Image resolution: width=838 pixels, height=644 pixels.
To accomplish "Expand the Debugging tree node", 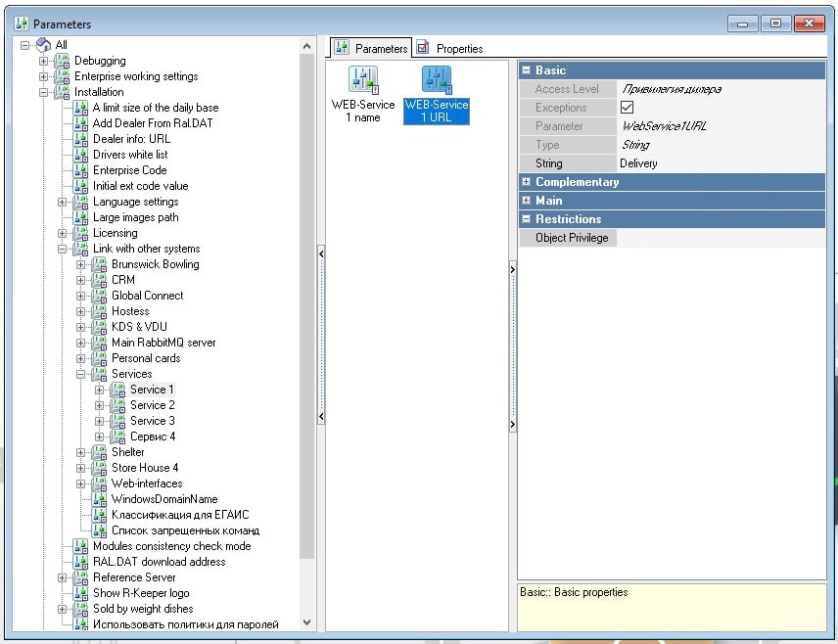I will click(44, 61).
